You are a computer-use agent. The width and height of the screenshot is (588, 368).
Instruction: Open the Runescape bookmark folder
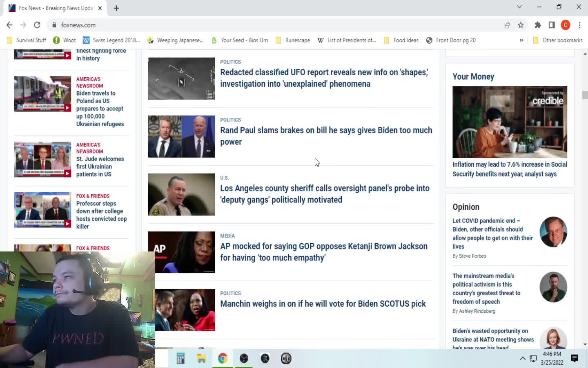click(293, 40)
